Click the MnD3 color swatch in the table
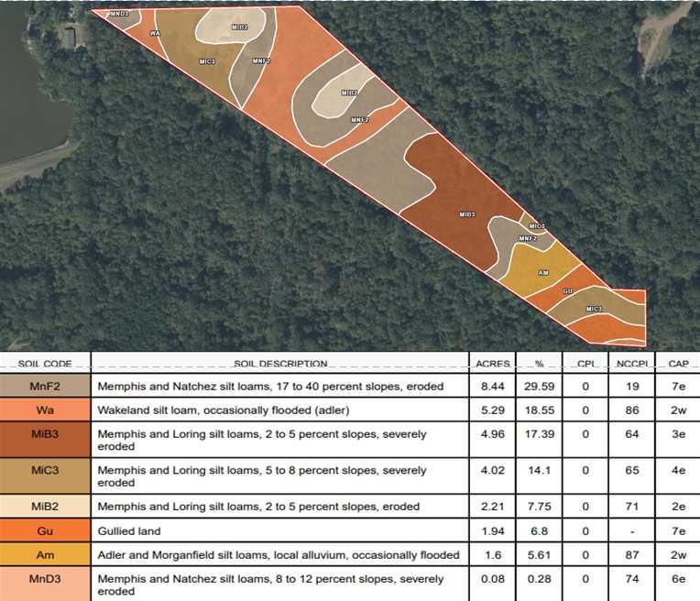The image size is (700, 601). coord(45,585)
